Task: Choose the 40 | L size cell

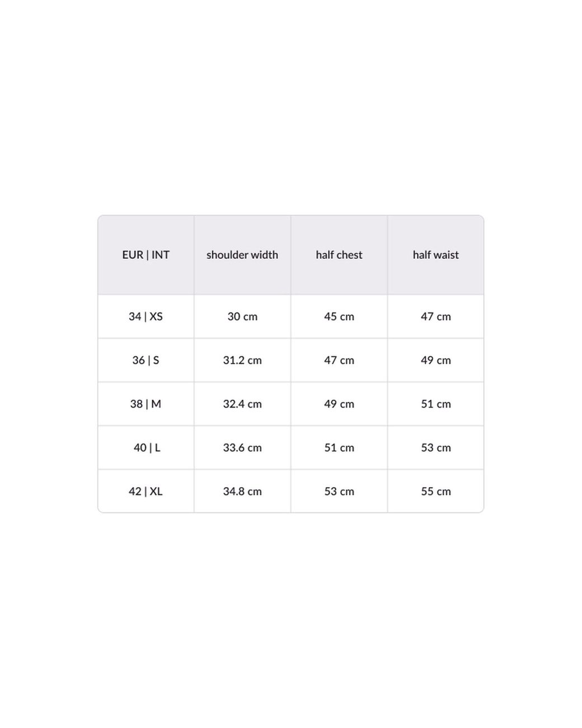Action: pos(147,447)
